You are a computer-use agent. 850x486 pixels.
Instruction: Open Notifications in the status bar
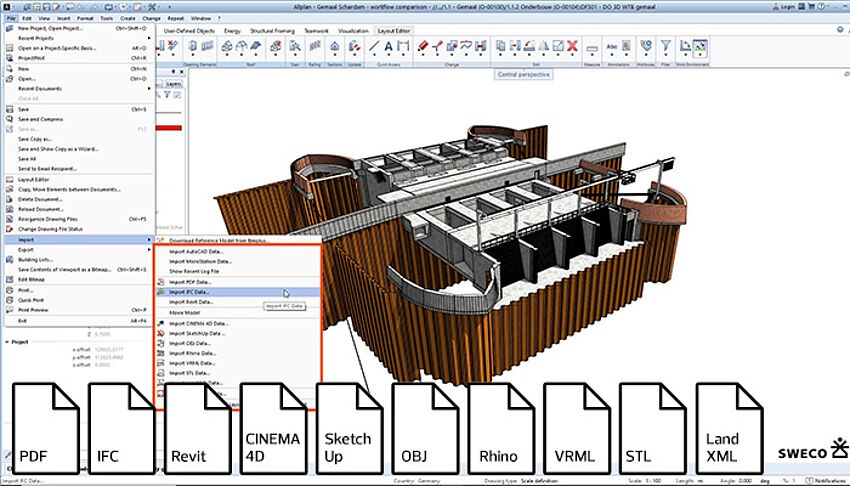(x=823, y=480)
